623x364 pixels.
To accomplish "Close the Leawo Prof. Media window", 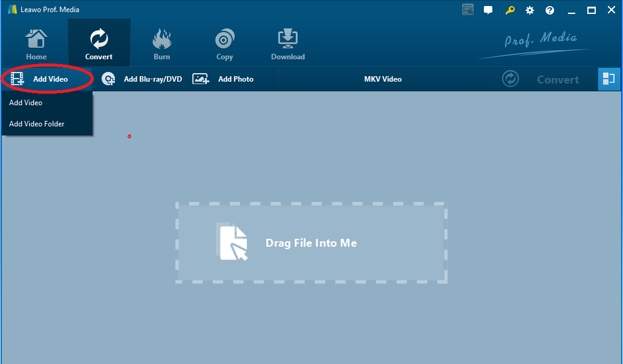I will pyautogui.click(x=612, y=10).
